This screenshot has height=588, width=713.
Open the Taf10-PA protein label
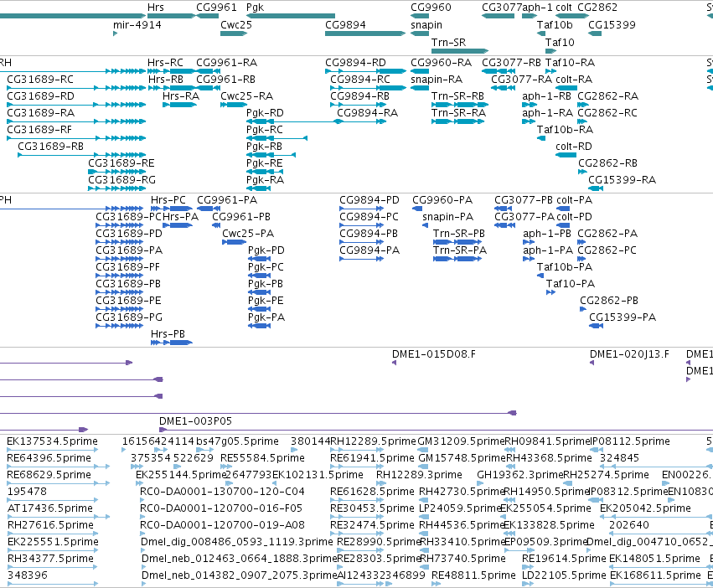571,284
